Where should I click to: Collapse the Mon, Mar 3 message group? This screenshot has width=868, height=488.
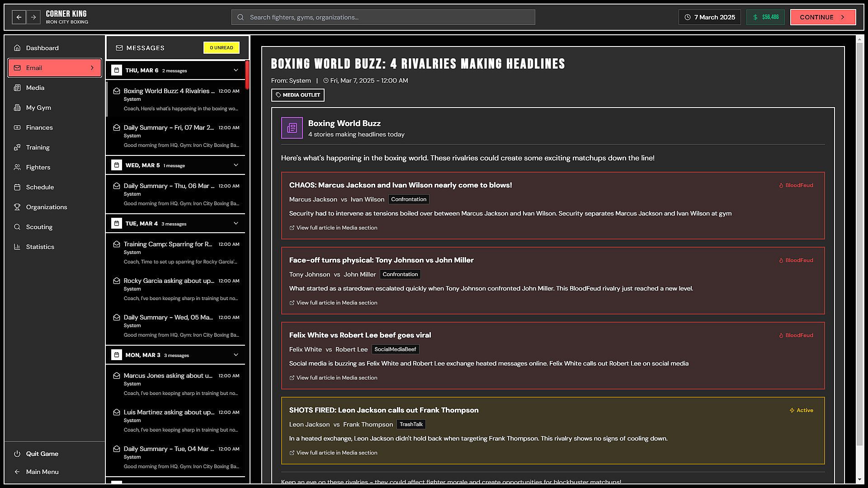point(236,355)
